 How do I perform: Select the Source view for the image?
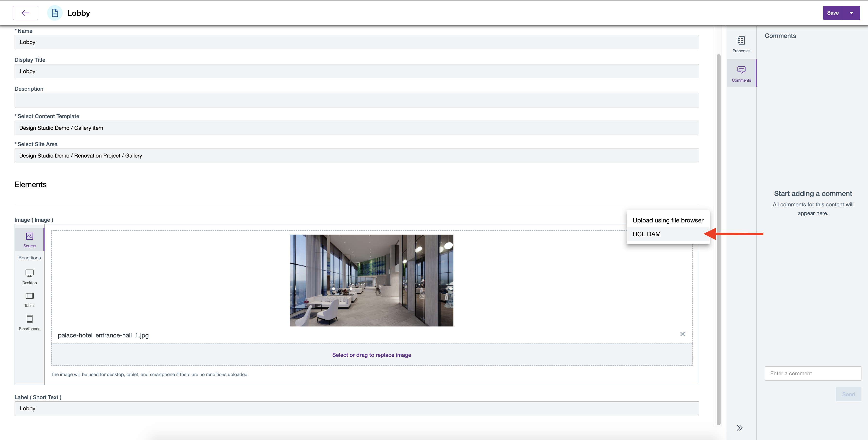point(29,239)
